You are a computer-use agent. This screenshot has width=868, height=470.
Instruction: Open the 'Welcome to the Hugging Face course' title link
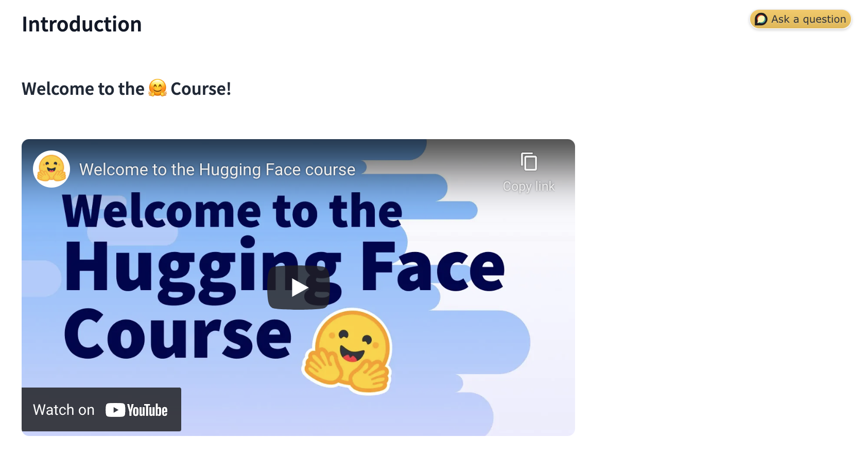(x=217, y=170)
